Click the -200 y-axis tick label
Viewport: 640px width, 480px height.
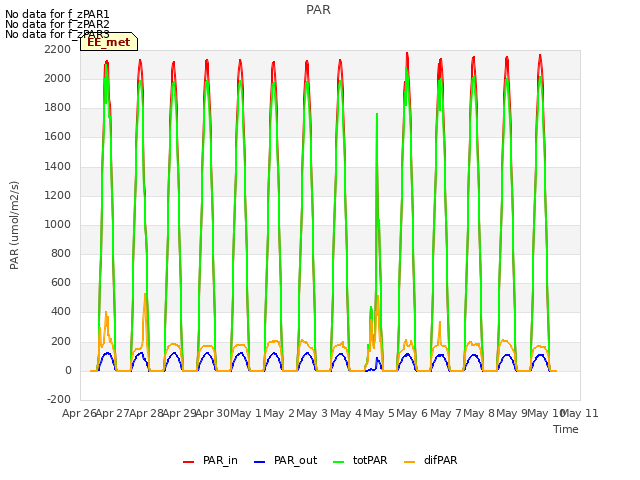coord(59,399)
